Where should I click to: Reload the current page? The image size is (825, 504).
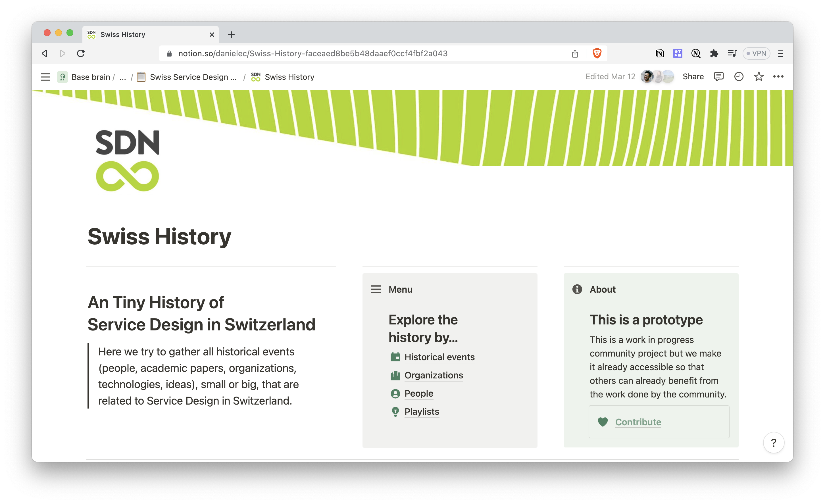80,53
